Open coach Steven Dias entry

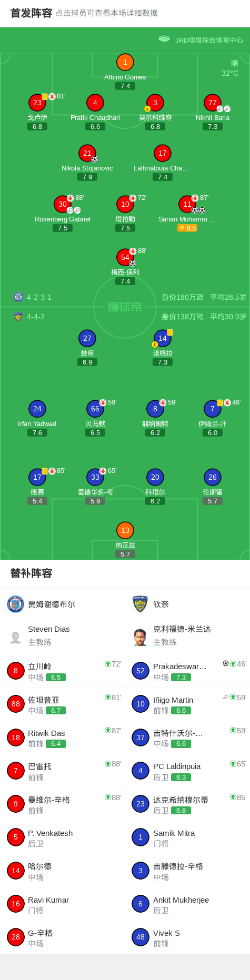pos(62,635)
